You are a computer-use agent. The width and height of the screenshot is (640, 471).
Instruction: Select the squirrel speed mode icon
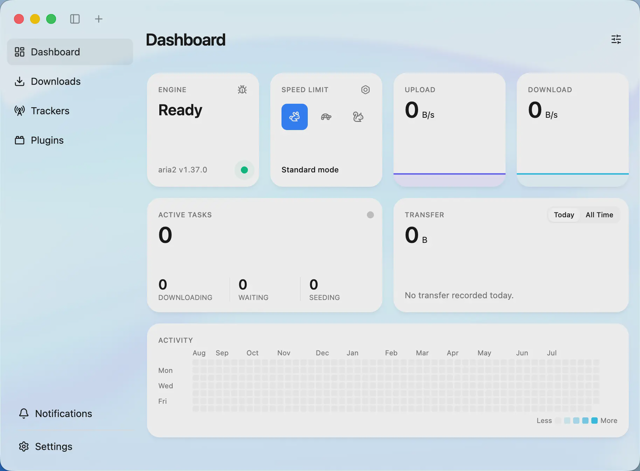click(358, 117)
